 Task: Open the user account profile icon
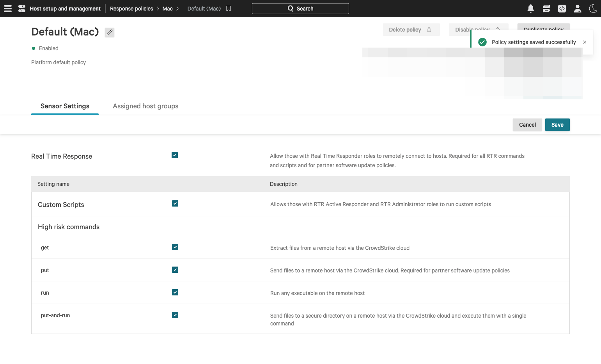[577, 9]
